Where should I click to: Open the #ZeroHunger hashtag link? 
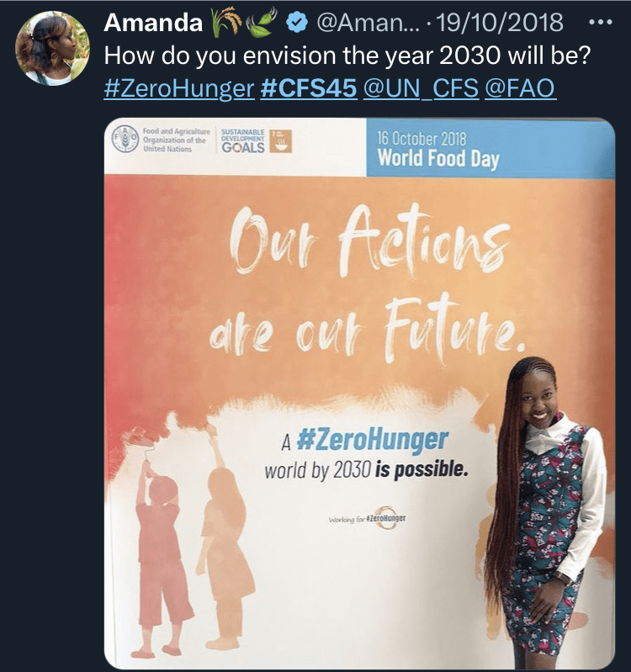[178, 88]
